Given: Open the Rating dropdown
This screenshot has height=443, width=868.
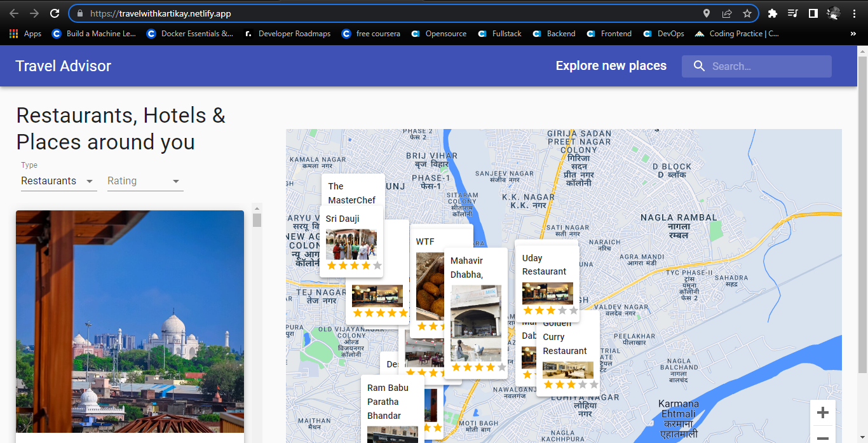Looking at the screenshot, I should click(x=145, y=181).
